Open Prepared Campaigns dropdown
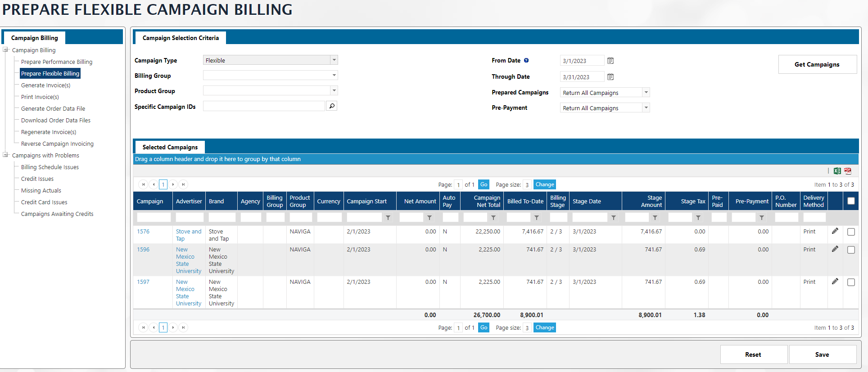The image size is (868, 372). pos(646,93)
